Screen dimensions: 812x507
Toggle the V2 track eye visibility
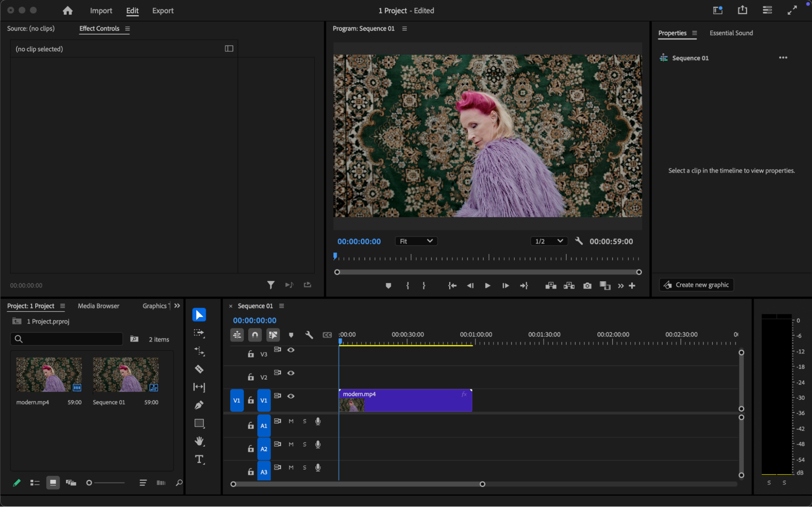pyautogui.click(x=291, y=373)
